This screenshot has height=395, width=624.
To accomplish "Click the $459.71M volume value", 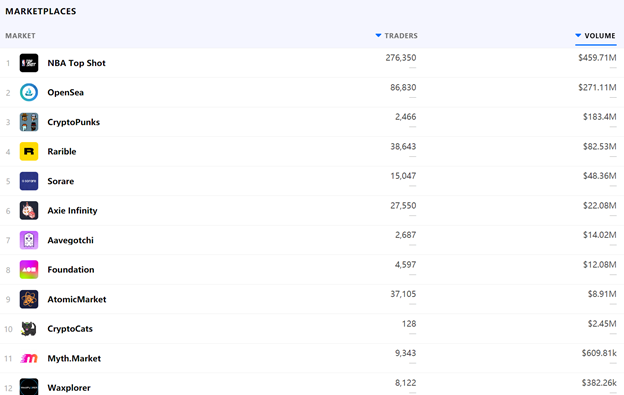I will (x=597, y=58).
